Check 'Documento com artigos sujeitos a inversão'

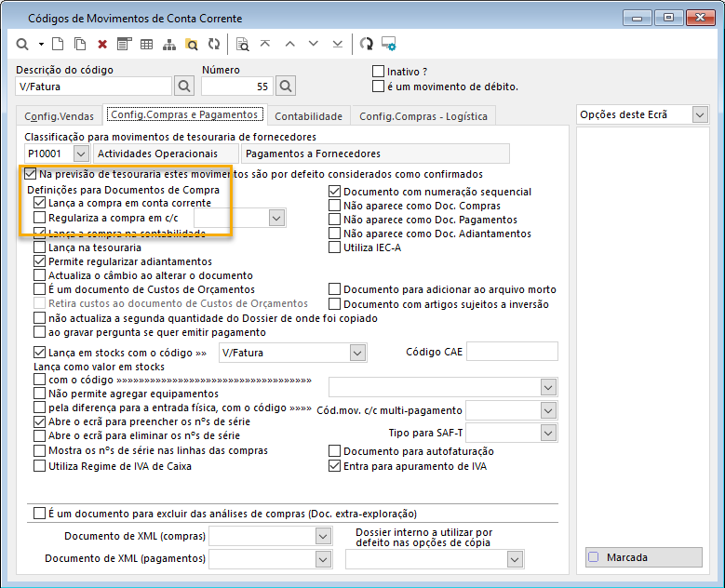(335, 304)
